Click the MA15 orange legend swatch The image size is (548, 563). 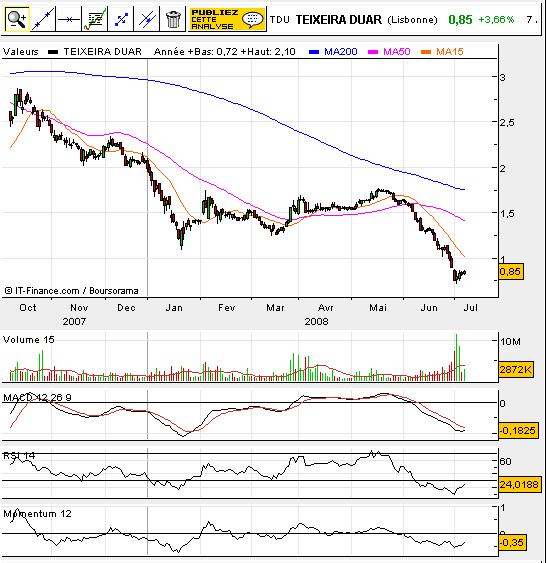point(426,52)
